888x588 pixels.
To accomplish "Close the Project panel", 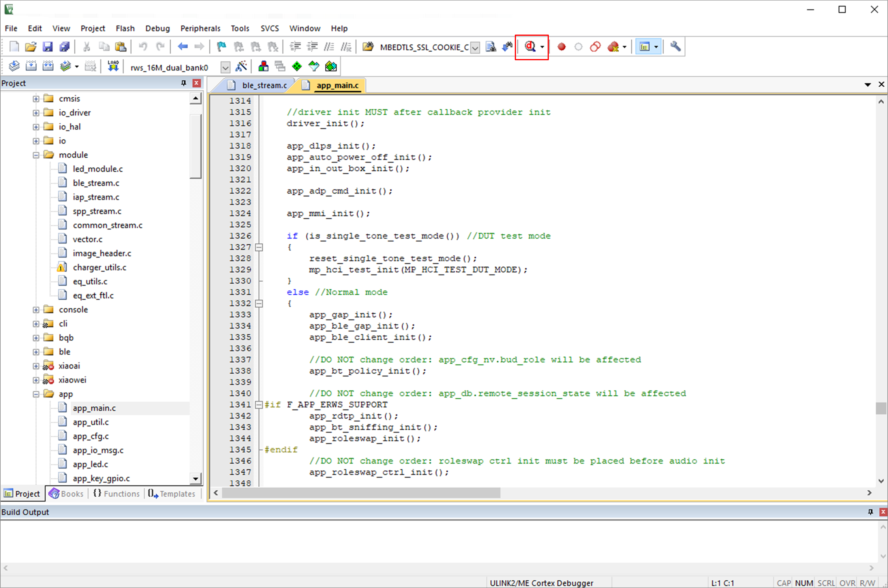I will click(196, 83).
